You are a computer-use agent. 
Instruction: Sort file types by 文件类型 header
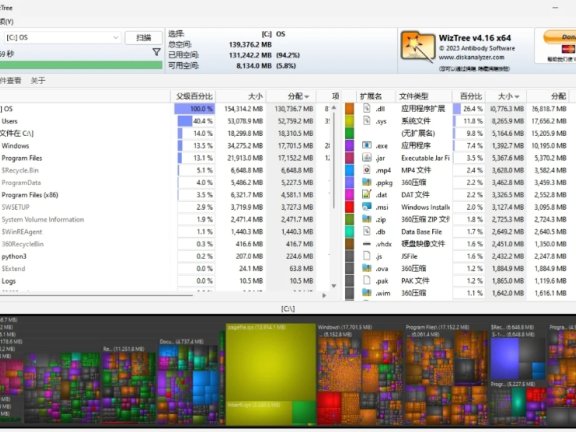(424, 96)
